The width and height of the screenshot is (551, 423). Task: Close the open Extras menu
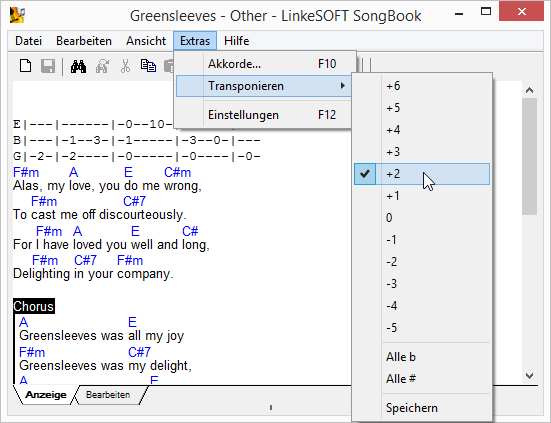[x=195, y=41]
